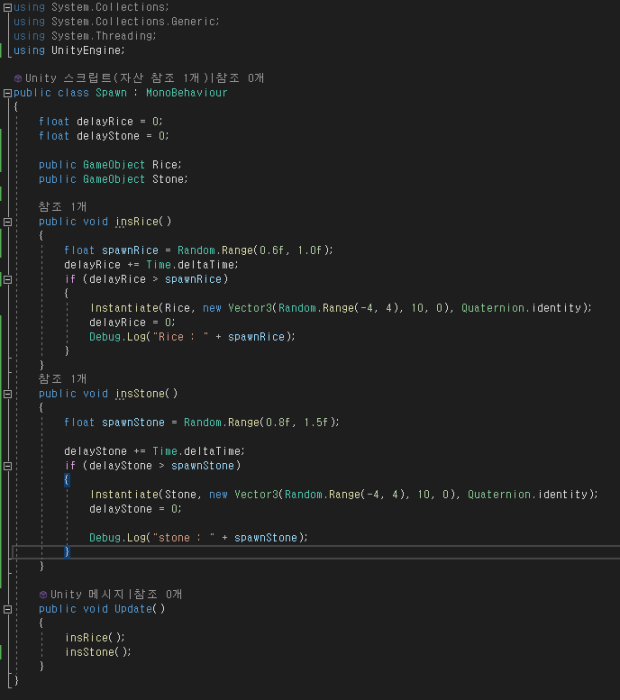
Task: Click the MonoBehaviour base class name
Action: pos(186,93)
